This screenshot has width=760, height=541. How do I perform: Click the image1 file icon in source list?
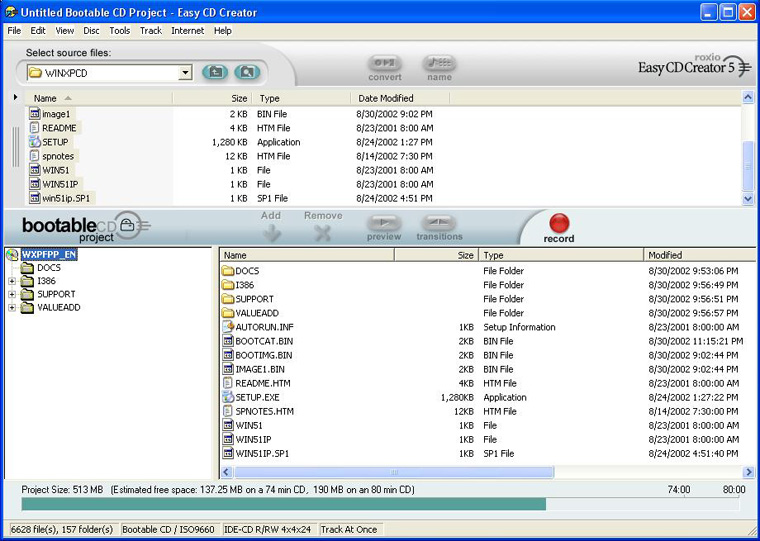point(34,114)
